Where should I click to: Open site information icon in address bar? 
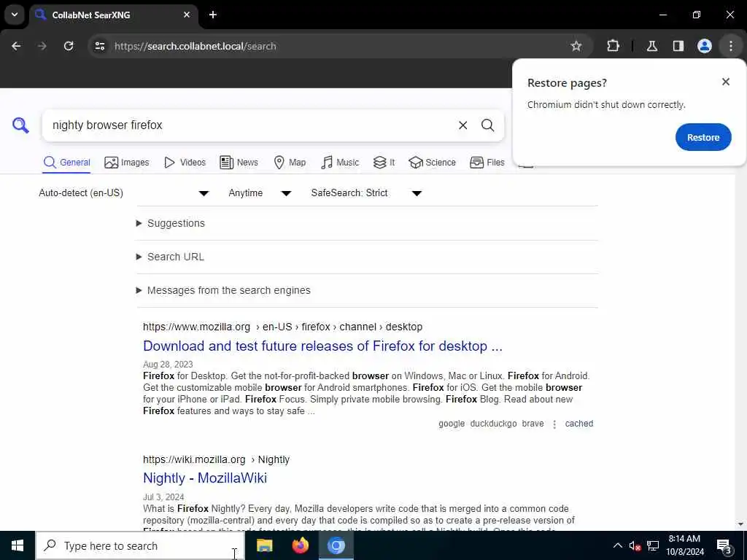(x=99, y=46)
